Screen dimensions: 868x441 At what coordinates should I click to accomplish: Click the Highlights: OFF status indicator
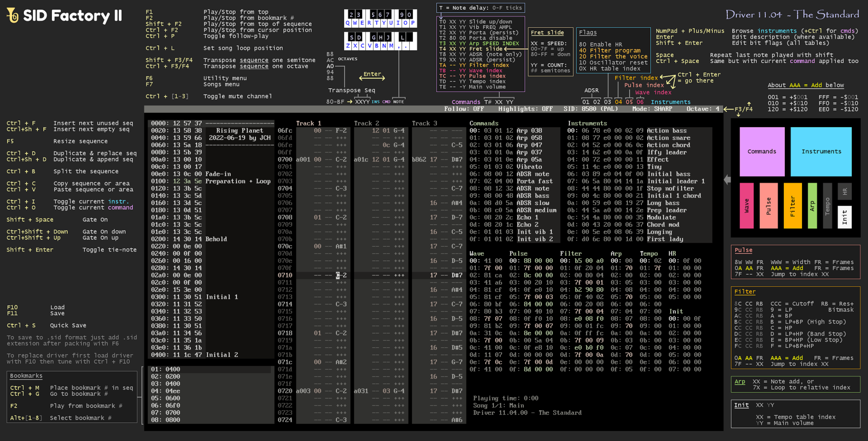coord(525,109)
